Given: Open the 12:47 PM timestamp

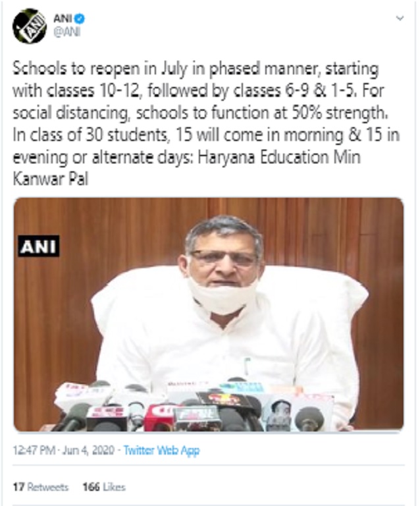Looking at the screenshot, I should coord(34,450).
